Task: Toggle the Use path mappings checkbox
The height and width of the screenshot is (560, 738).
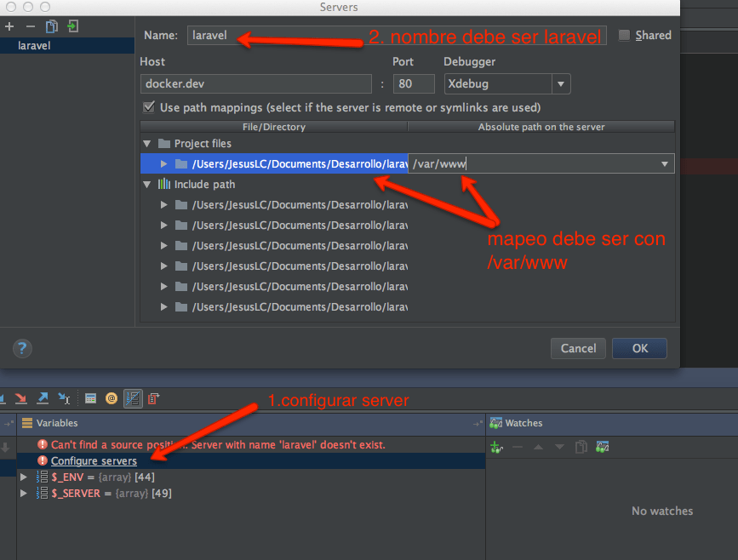Action: click(149, 106)
